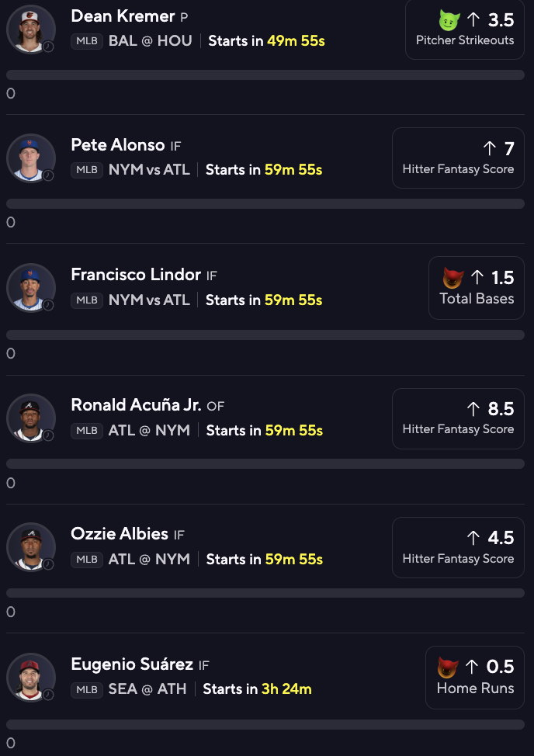The width and height of the screenshot is (534, 756).
Task: Click the progress bar under Ronald Acuña Jr.
Action: coord(265,464)
